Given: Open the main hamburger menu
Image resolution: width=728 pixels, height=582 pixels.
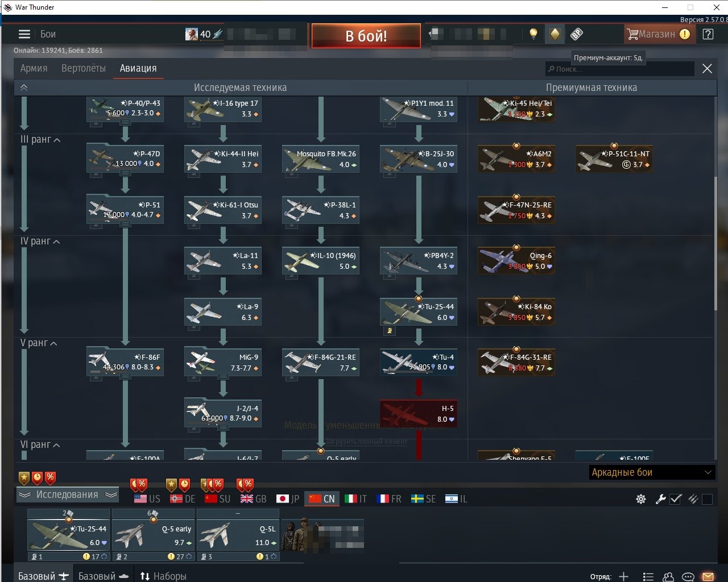Looking at the screenshot, I should pos(24,34).
